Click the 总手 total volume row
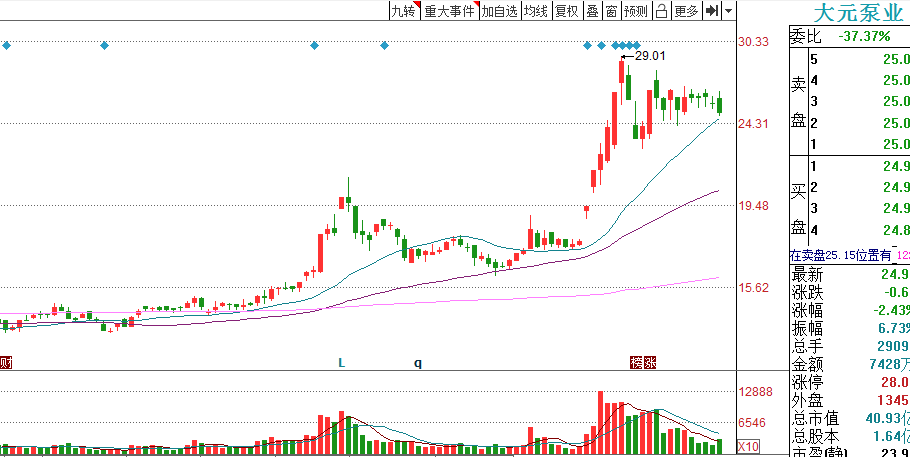This screenshot has height=457, width=910. tap(850, 347)
